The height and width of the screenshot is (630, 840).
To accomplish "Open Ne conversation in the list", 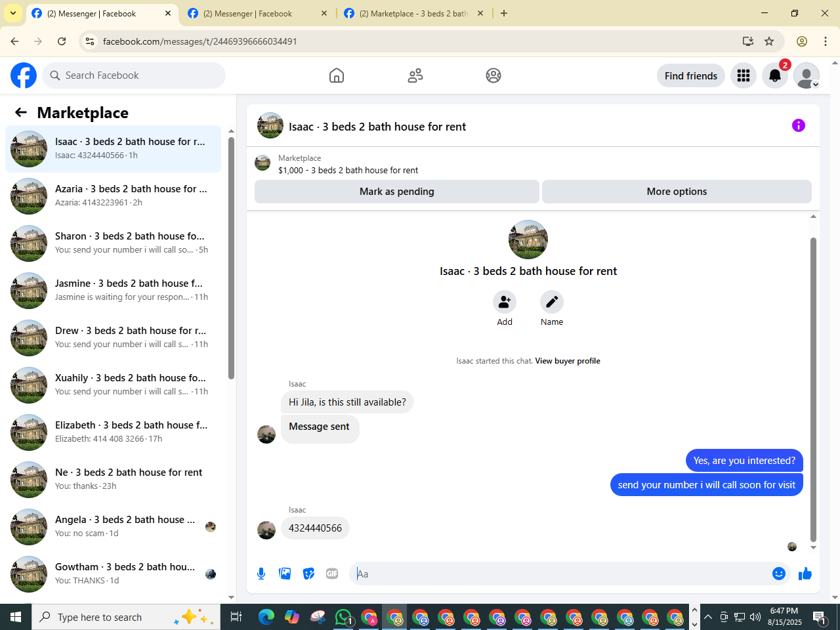I will [113, 480].
